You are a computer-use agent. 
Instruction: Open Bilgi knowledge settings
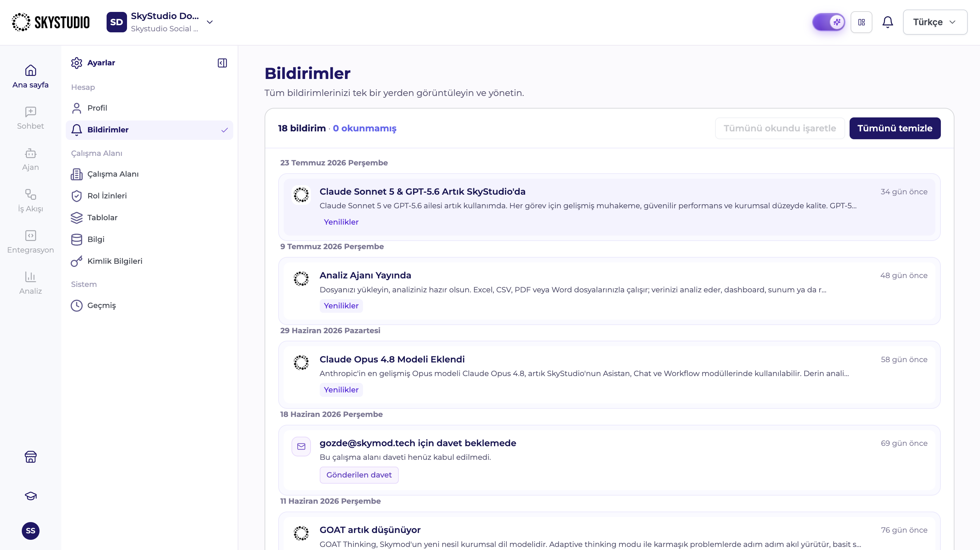(149, 239)
